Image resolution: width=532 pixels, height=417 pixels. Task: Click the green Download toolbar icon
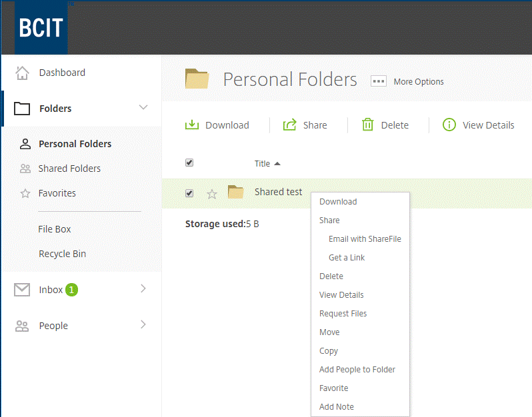pos(192,125)
